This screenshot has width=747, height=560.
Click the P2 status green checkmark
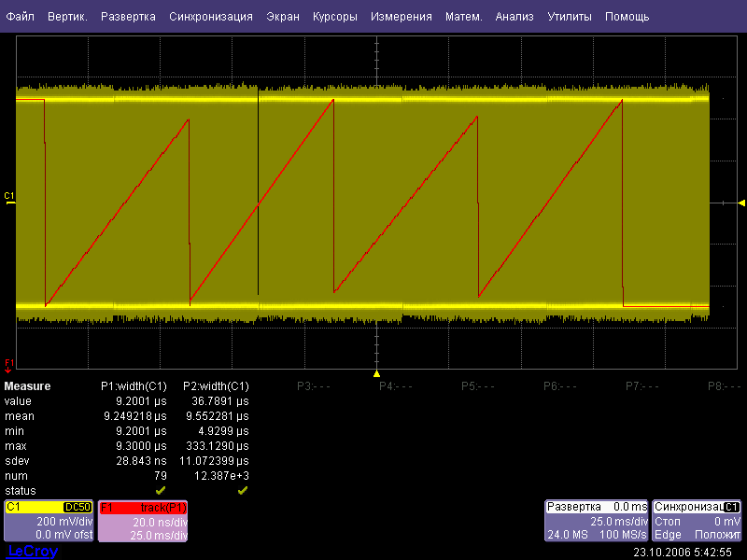[242, 490]
